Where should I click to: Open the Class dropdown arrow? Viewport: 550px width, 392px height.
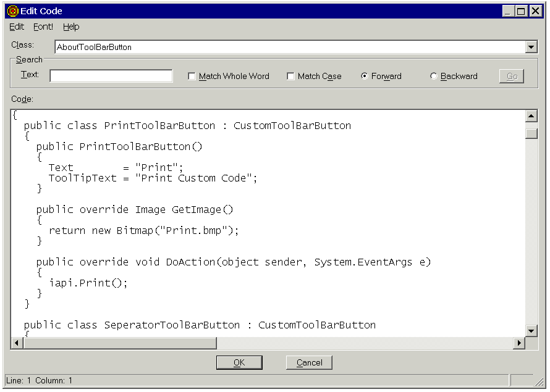(531, 47)
